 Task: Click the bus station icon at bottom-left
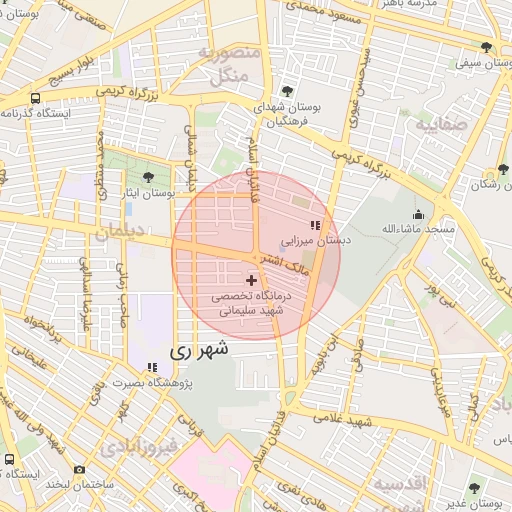[9, 459]
